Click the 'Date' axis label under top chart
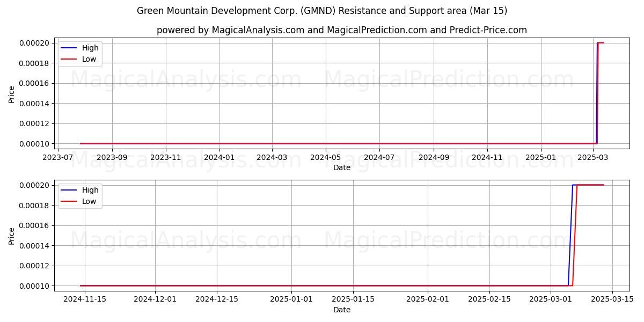 342,168
